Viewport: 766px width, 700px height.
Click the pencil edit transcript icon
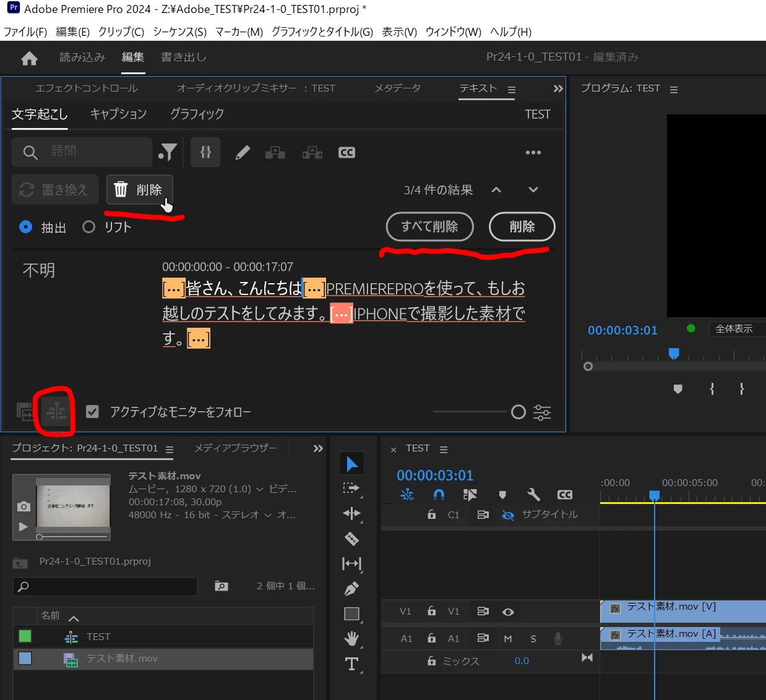[243, 152]
